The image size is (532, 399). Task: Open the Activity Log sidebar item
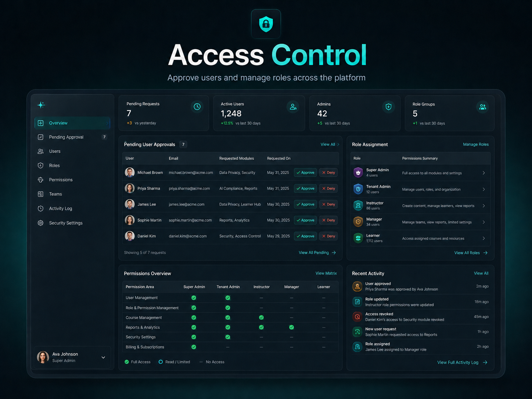(72, 208)
